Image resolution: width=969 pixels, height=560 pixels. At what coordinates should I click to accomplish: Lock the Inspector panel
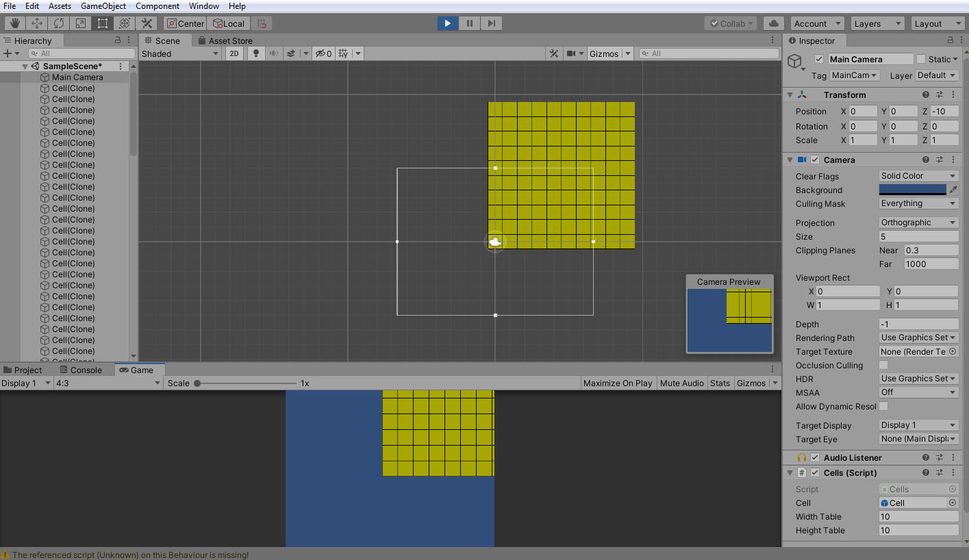coord(950,40)
